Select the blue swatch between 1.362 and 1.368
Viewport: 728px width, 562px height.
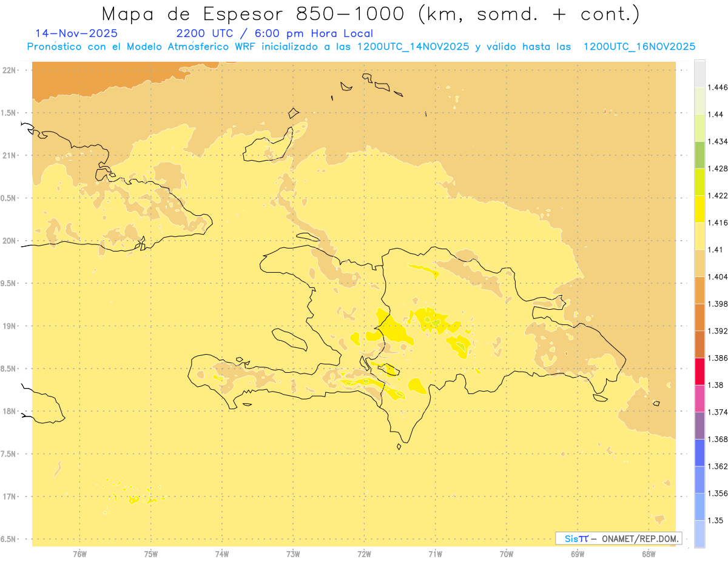coord(699,452)
